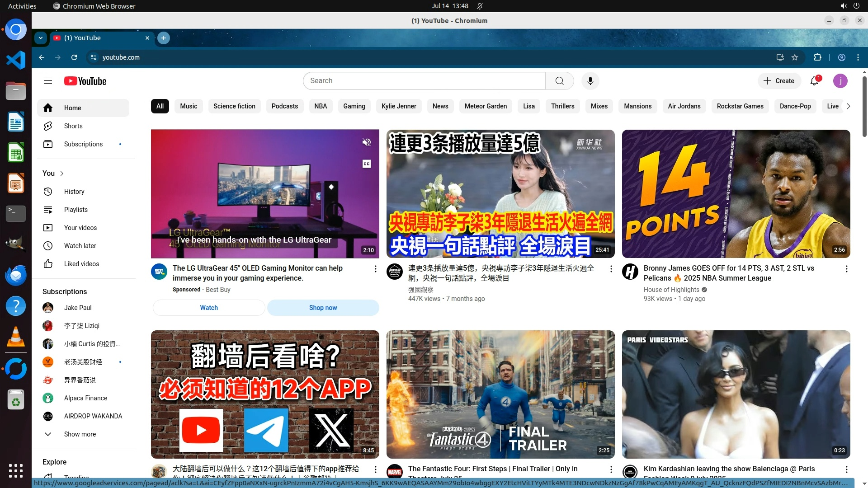868x488 pixels.
Task: Toggle captions on the ad preview
Action: [x=367, y=164]
